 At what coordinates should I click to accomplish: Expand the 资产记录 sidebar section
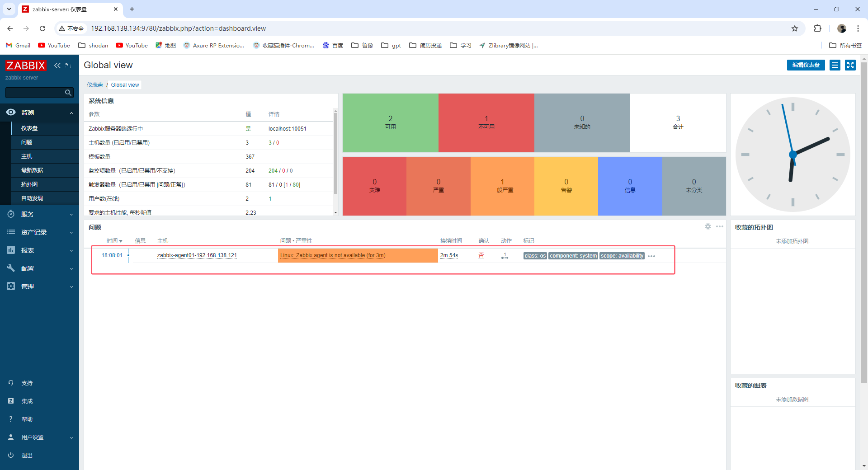coord(39,232)
